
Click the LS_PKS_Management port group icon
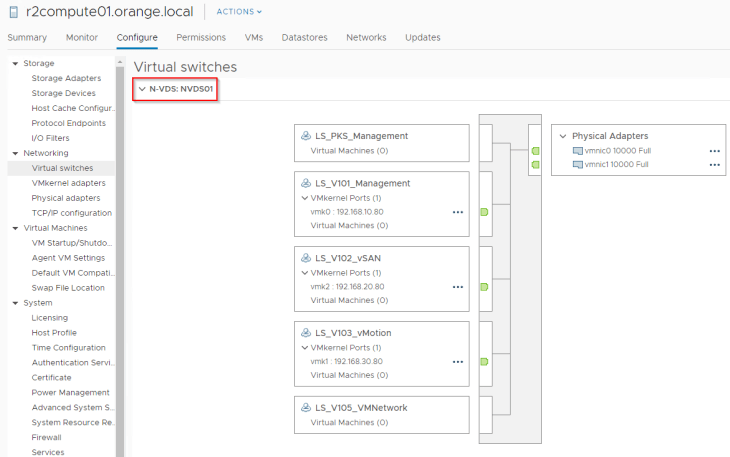tap(306, 136)
